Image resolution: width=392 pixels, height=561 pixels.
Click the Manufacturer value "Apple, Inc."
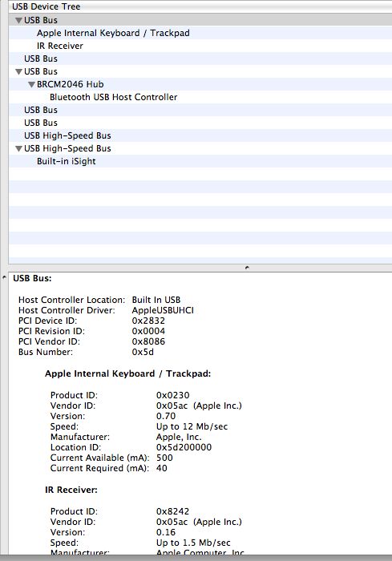click(x=179, y=437)
